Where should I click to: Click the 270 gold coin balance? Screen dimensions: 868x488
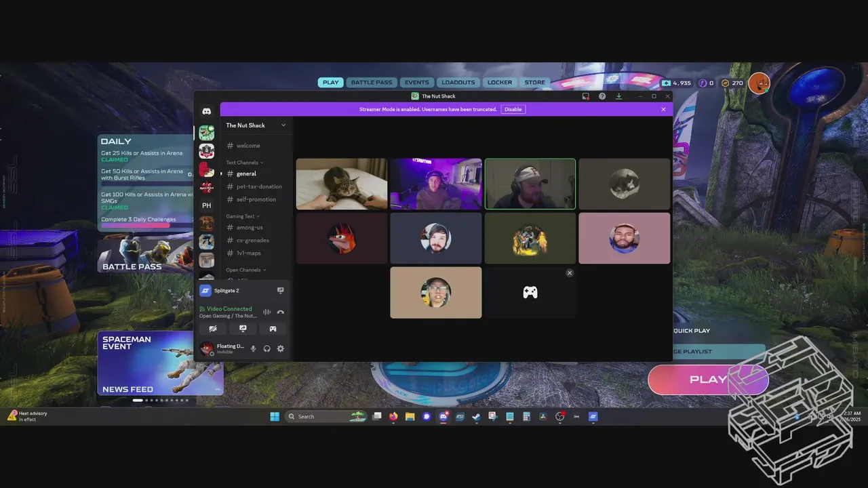click(732, 83)
